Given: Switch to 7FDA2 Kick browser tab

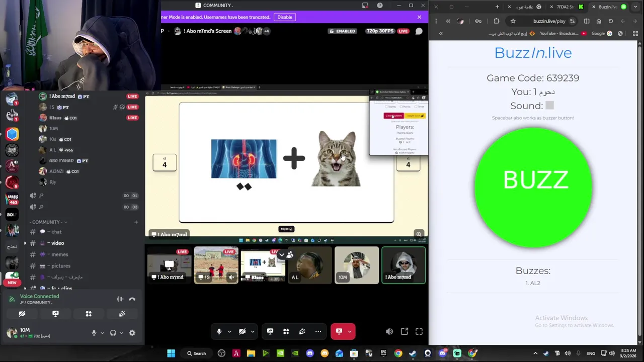Looking at the screenshot, I should (x=567, y=7).
